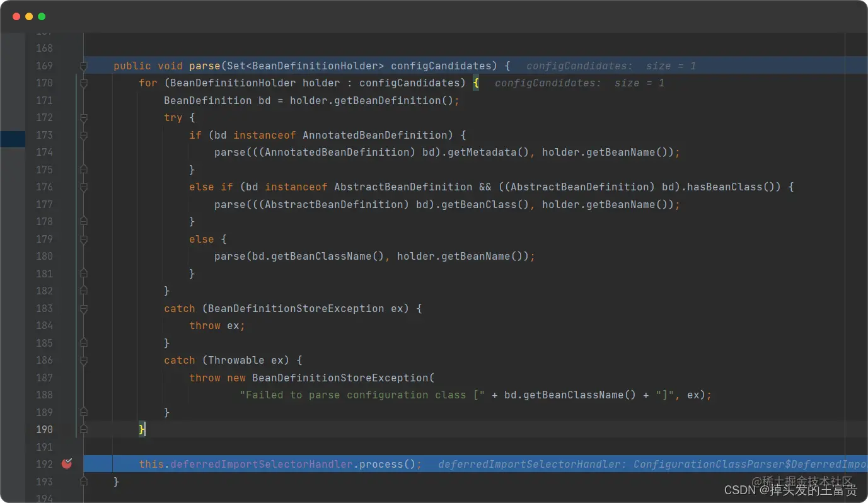
Task: Click line number 191 in the gutter
Action: (44, 447)
